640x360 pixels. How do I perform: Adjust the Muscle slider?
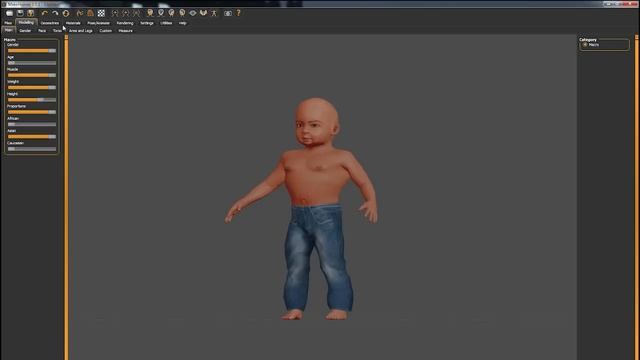tap(32, 75)
